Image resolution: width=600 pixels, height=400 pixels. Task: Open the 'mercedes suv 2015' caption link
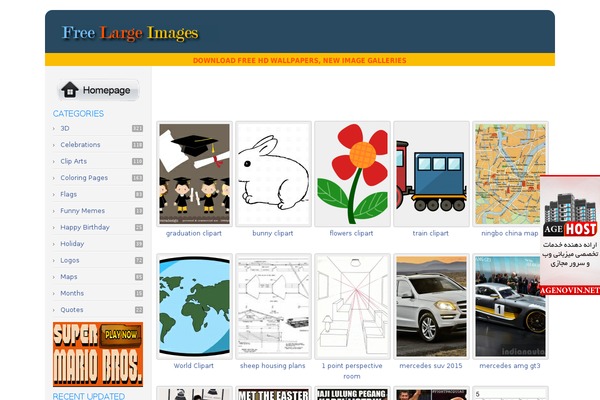point(431,366)
